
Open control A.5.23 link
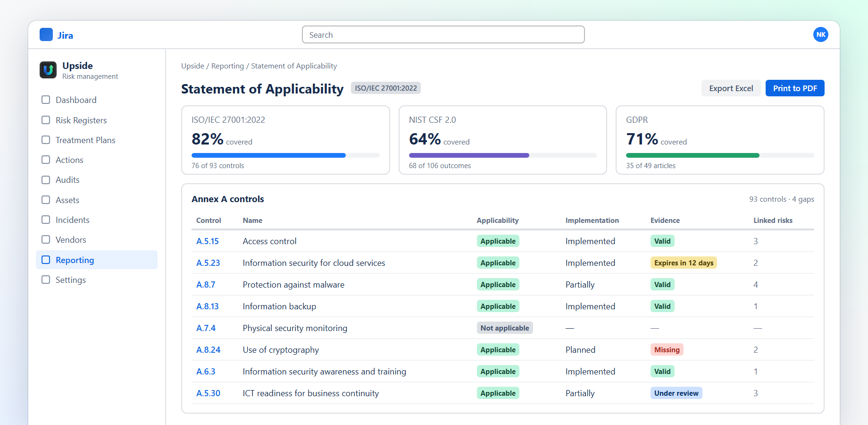click(208, 263)
